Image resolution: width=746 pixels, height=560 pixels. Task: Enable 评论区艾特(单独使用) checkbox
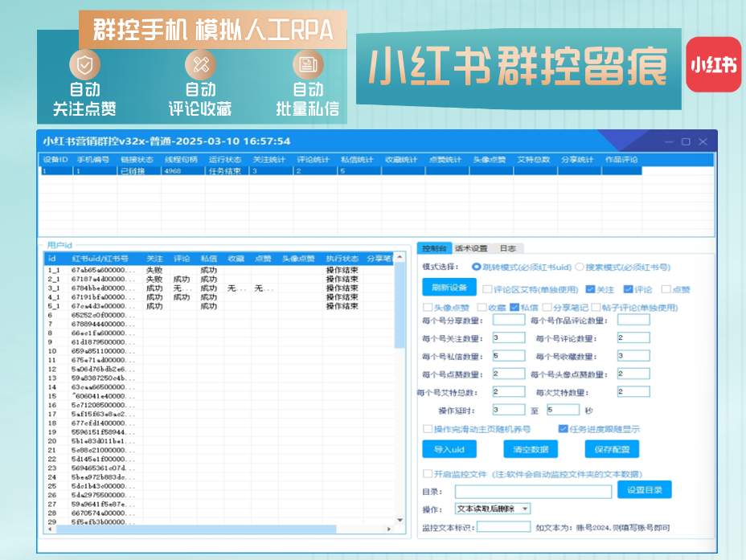point(487,289)
